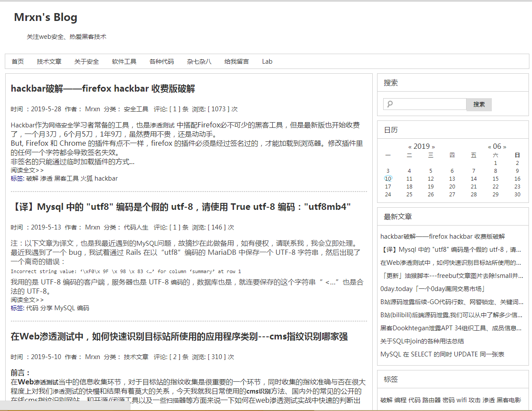Viewport: 532px width, 411px height.
Task: Open the hackbar破解 article title
Action: tap(103, 89)
